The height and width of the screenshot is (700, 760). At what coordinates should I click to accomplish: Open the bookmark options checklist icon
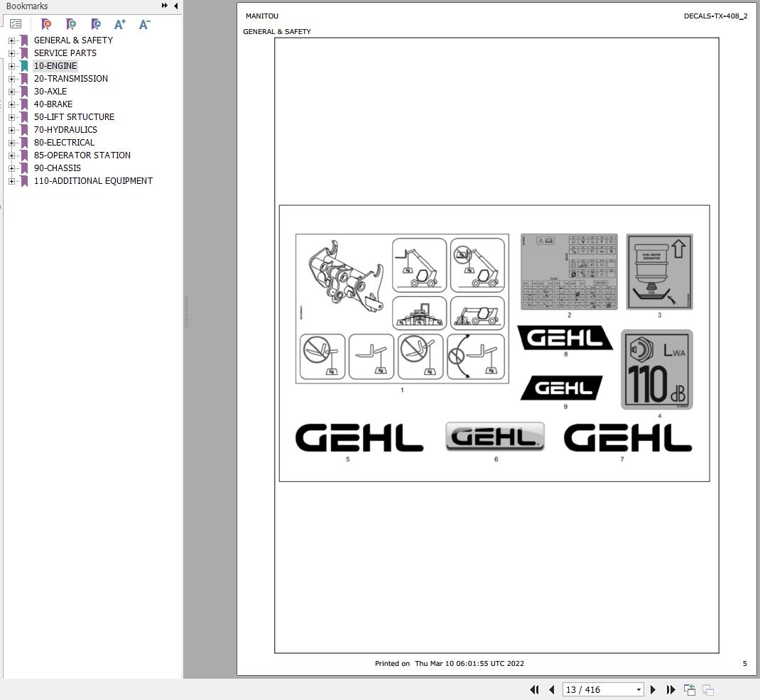pyautogui.click(x=16, y=23)
